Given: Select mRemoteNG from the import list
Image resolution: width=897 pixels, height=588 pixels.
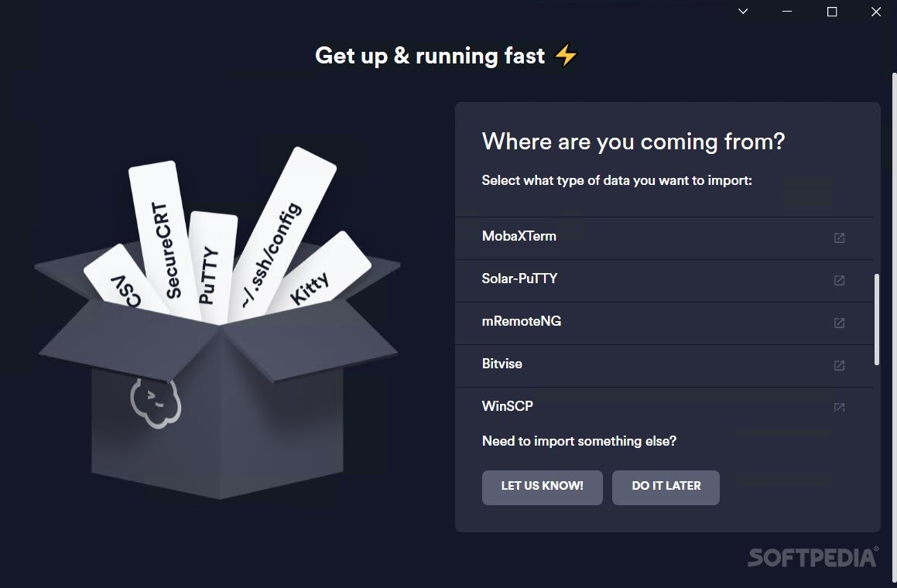Looking at the screenshot, I should (663, 323).
